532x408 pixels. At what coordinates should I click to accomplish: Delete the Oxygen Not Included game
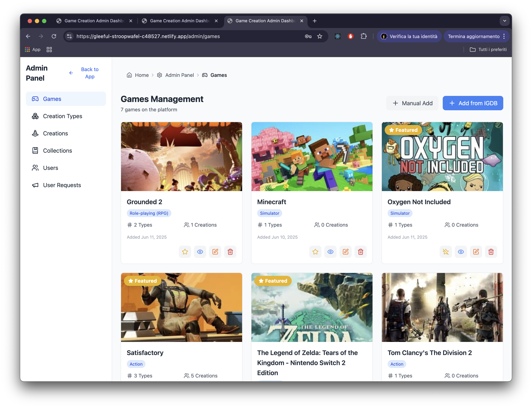click(x=491, y=252)
